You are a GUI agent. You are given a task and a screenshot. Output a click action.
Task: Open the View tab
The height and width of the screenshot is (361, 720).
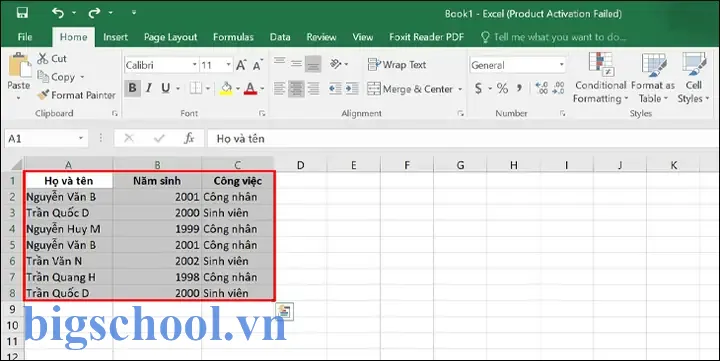coord(363,37)
